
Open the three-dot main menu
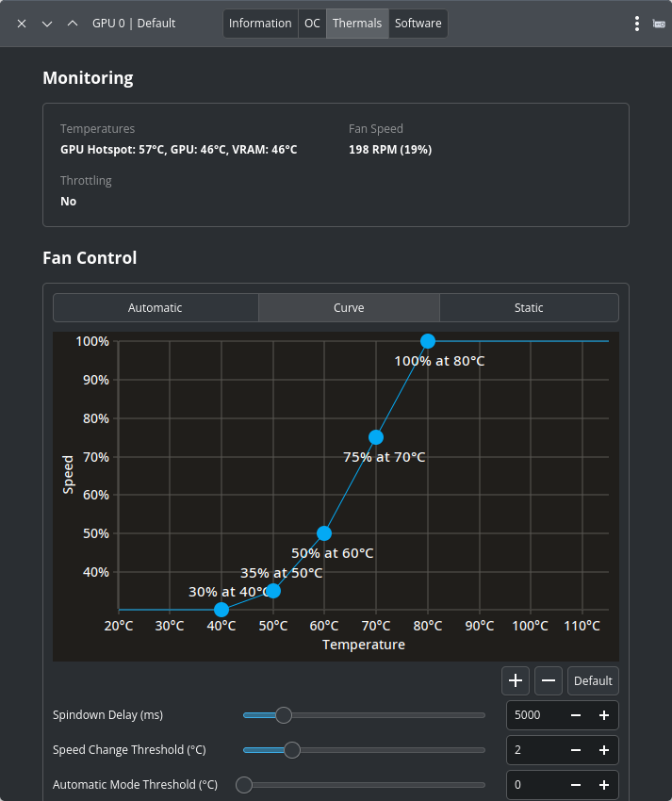[x=637, y=24]
